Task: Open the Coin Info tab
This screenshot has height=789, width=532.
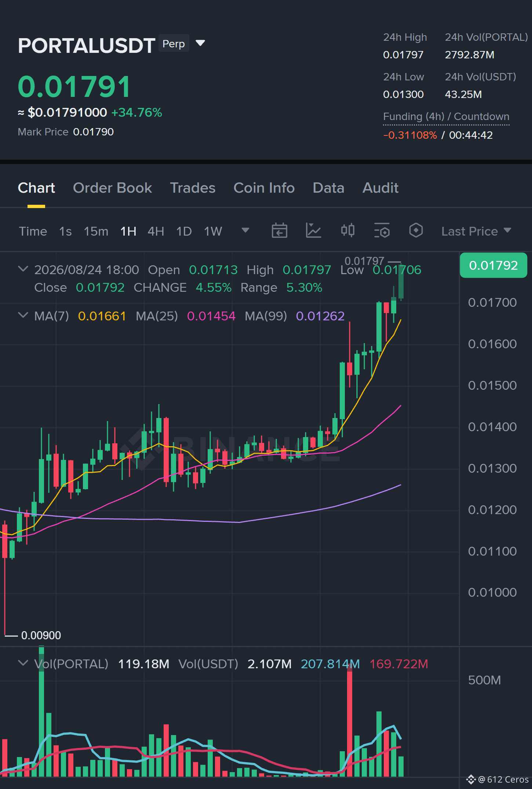Action: tap(264, 188)
